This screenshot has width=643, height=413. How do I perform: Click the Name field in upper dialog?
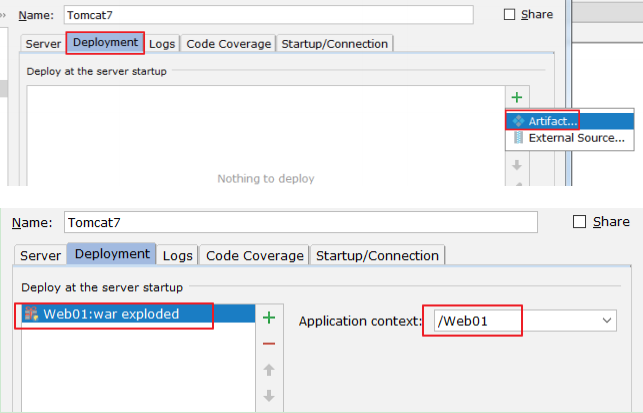coord(269,15)
